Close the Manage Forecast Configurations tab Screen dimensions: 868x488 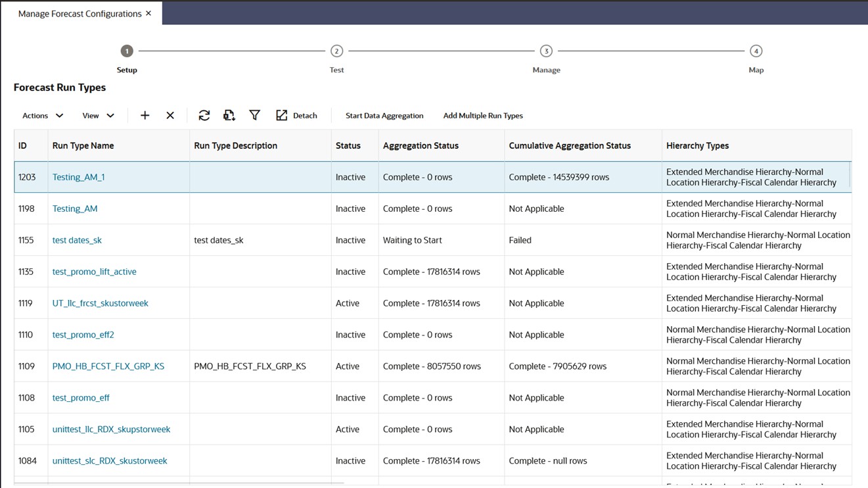148,13
